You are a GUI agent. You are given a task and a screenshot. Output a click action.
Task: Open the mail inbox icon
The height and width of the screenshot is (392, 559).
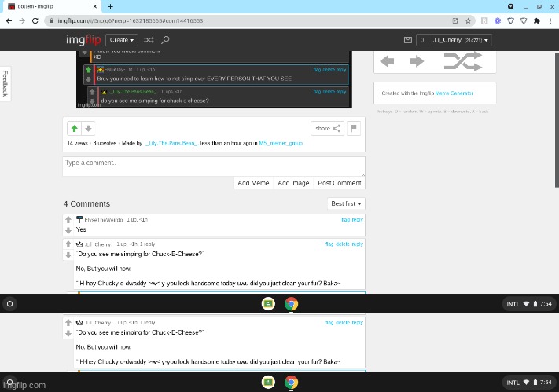tap(408, 40)
